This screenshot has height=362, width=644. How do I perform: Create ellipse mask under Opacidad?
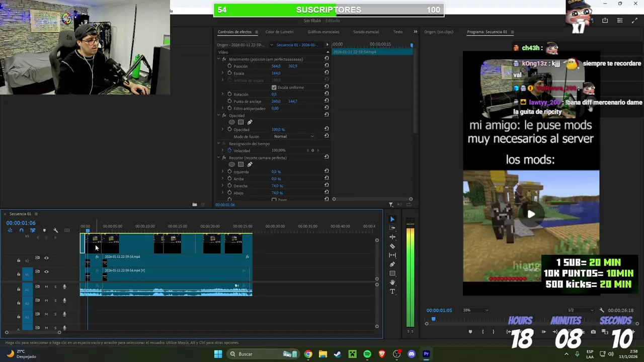231,122
